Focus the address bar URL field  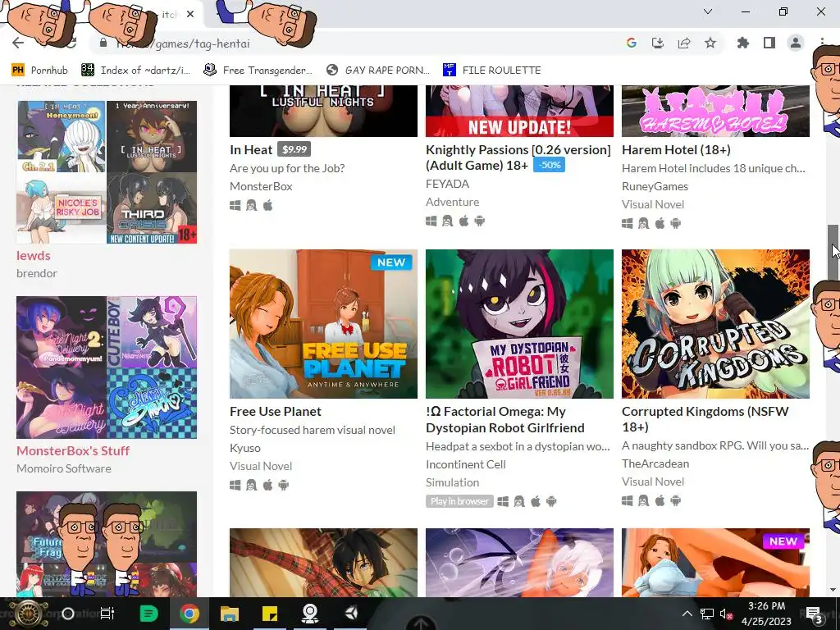pos(354,43)
